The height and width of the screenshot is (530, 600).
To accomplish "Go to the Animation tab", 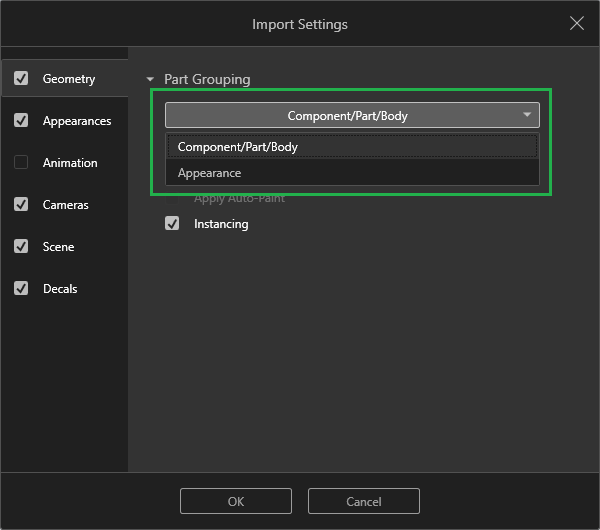I will 70,163.
